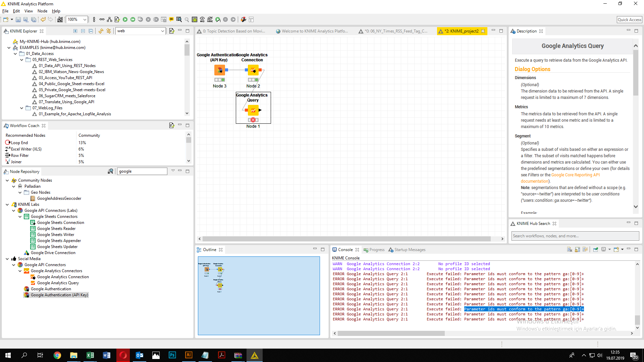Screen dimensions: 644x362
Task: Click the green add metanode icon
Action: pos(195,19)
